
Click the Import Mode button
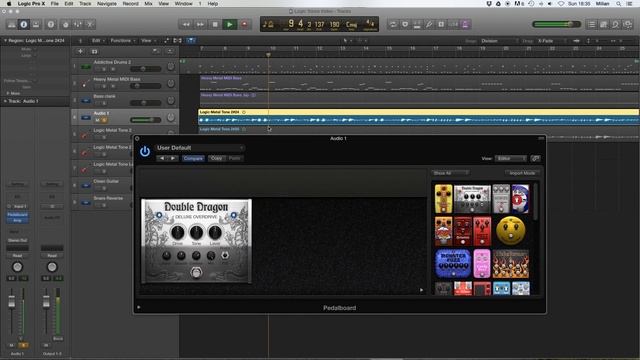click(x=522, y=173)
